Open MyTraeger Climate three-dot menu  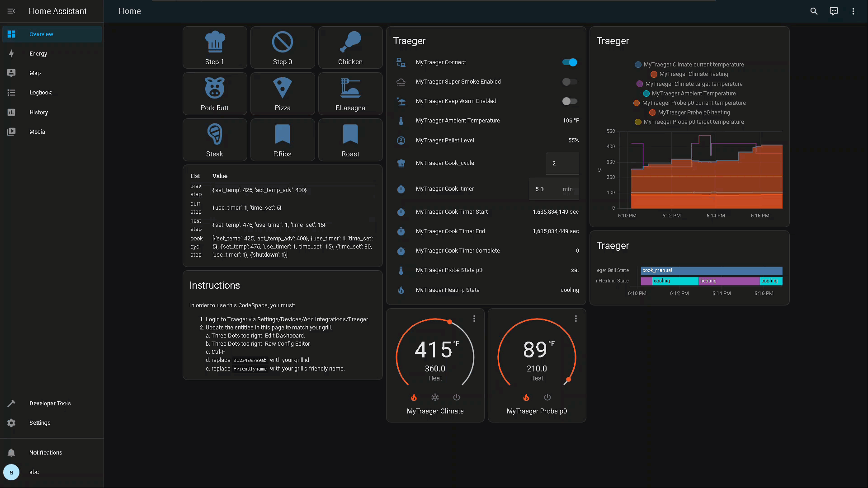[474, 319]
